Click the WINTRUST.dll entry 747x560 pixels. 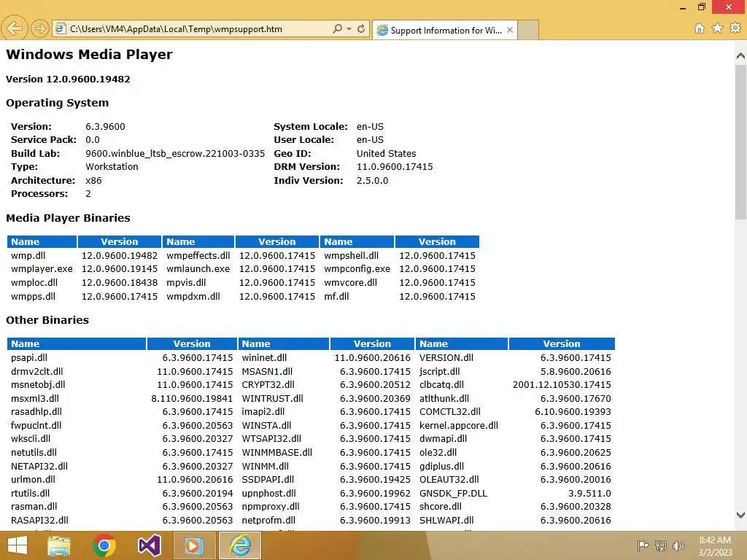click(x=273, y=398)
